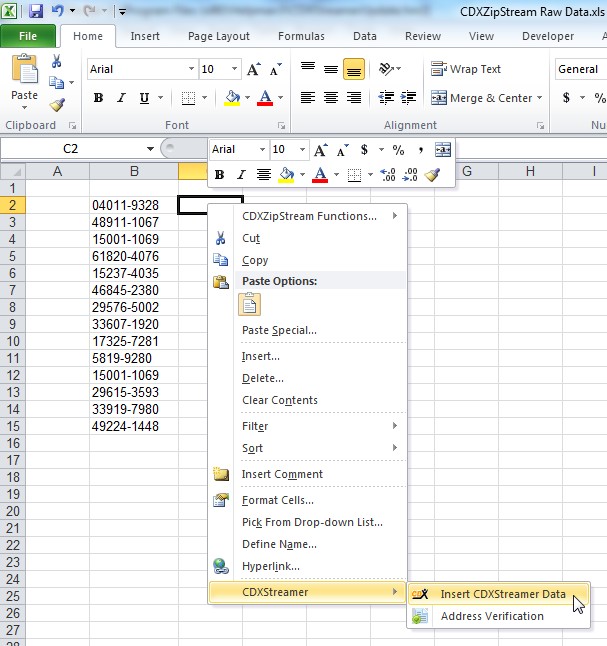607x646 pixels.
Task: Click the ribbon Format Painter brush
Action: click(57, 105)
